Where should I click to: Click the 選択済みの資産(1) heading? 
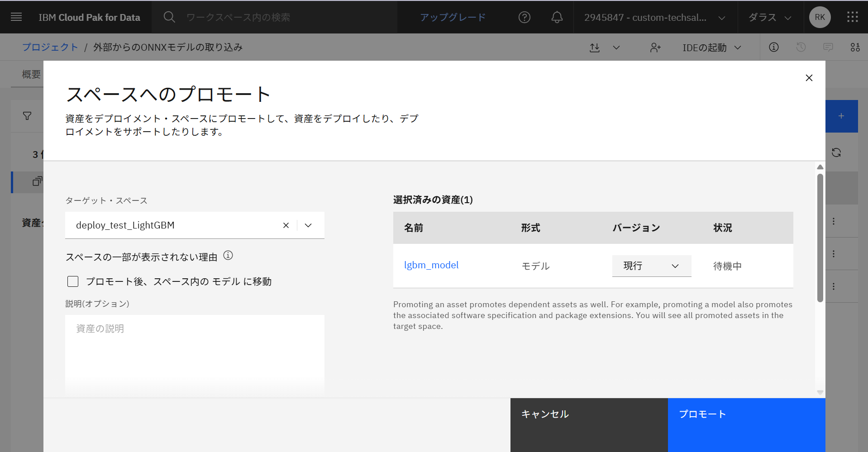click(433, 200)
